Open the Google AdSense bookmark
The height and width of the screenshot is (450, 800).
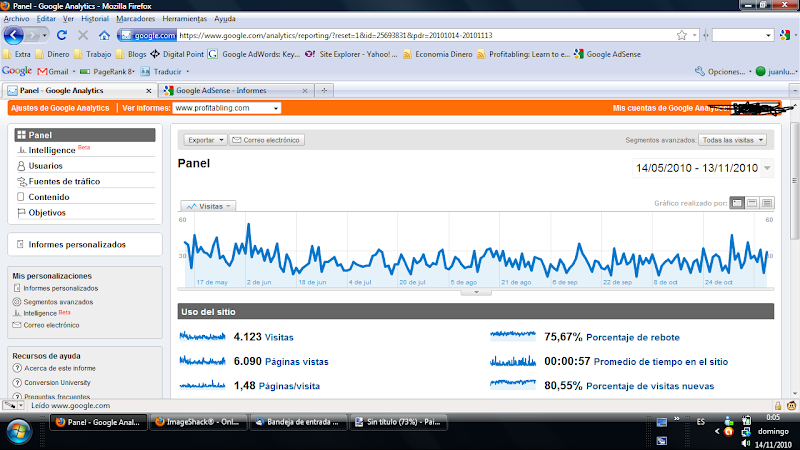(608, 54)
